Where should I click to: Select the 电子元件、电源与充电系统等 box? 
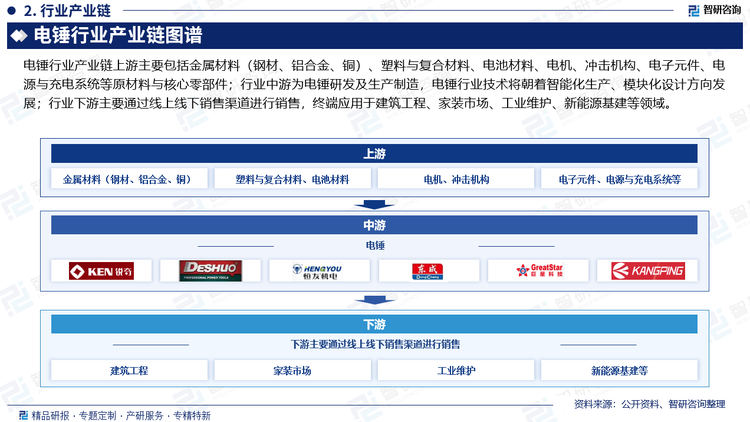click(619, 179)
